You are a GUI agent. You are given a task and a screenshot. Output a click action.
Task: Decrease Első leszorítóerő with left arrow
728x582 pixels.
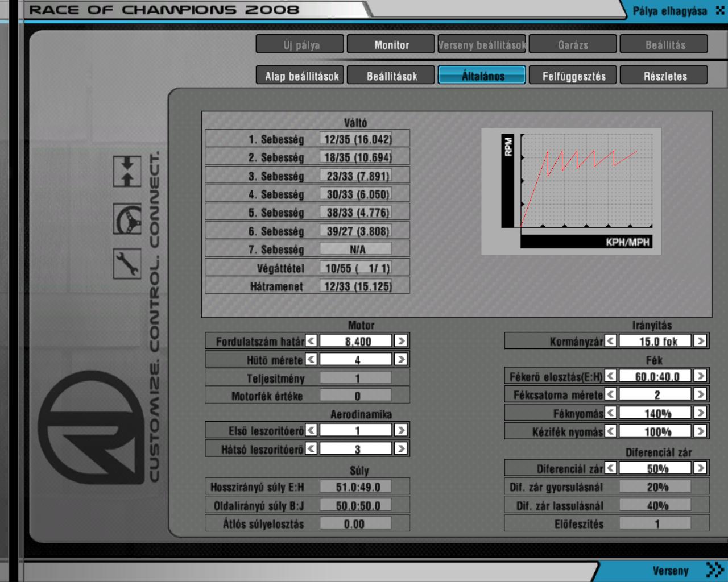311,430
